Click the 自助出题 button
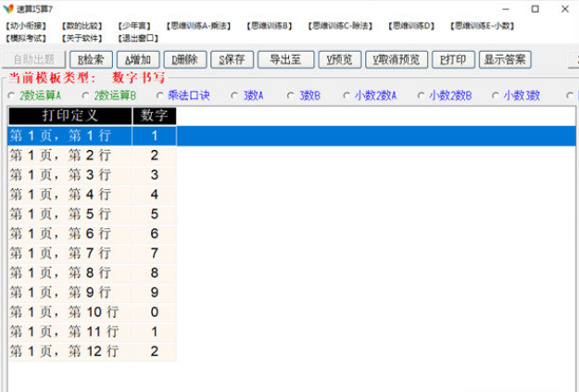Viewport: 579px width, 392px height. [34, 59]
